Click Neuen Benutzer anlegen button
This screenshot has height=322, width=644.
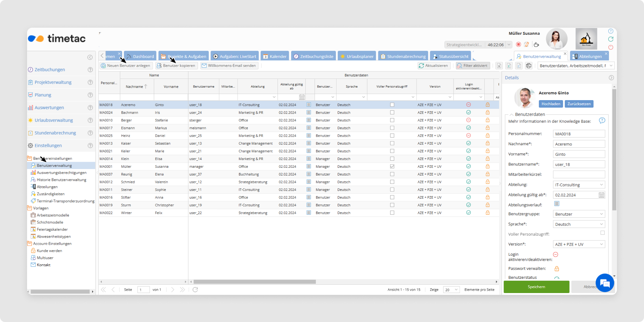(126, 66)
